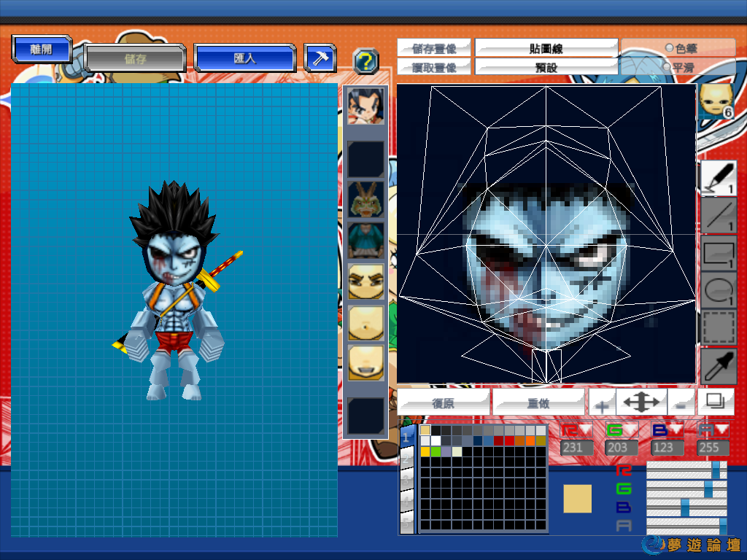Click the 儲存畫像 save image button

pyautogui.click(x=434, y=48)
